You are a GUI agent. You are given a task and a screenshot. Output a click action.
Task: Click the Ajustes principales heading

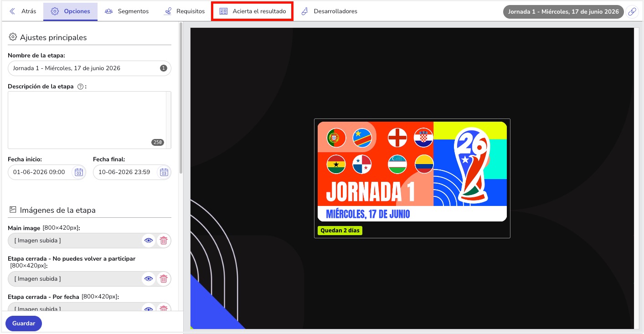(53, 37)
